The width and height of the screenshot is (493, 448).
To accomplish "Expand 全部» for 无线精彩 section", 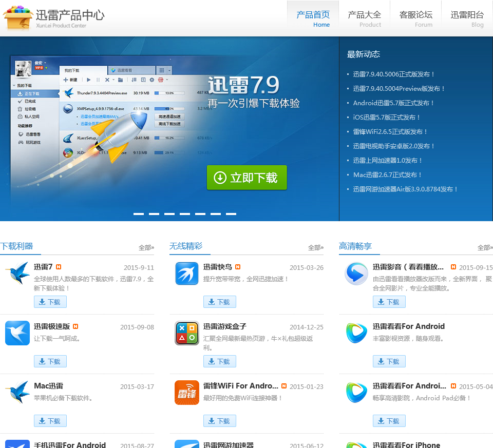I will (x=316, y=248).
